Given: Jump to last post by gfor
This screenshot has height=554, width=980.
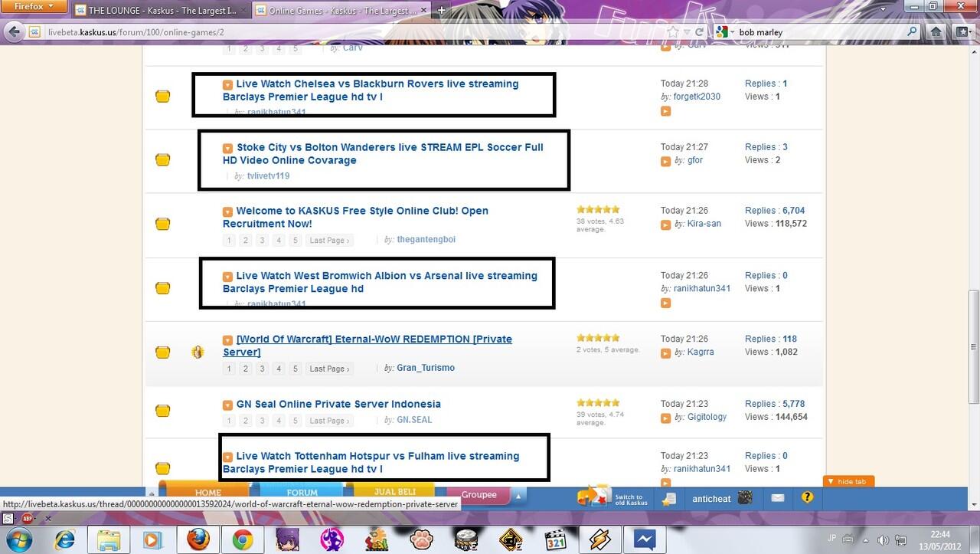Looking at the screenshot, I should click(665, 161).
